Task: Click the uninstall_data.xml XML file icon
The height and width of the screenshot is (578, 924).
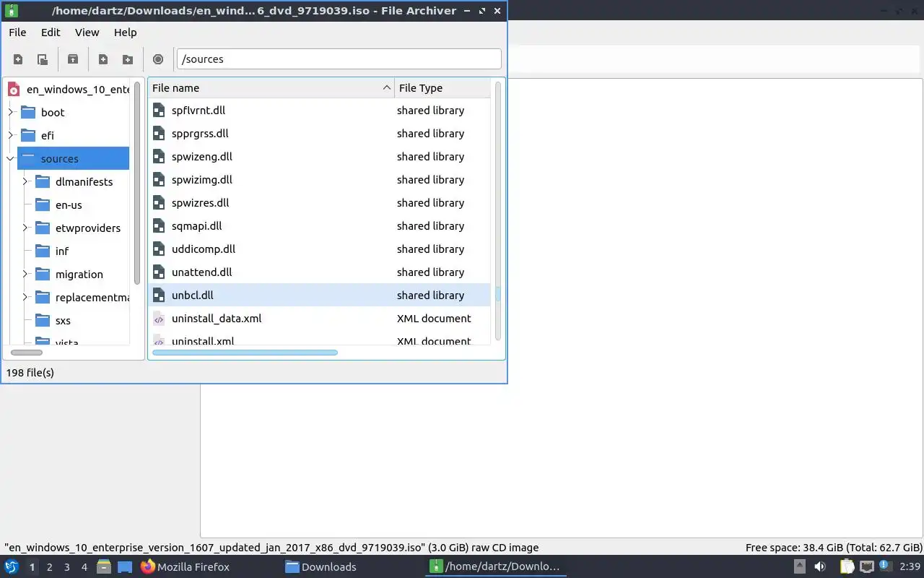Action: pyautogui.click(x=160, y=319)
